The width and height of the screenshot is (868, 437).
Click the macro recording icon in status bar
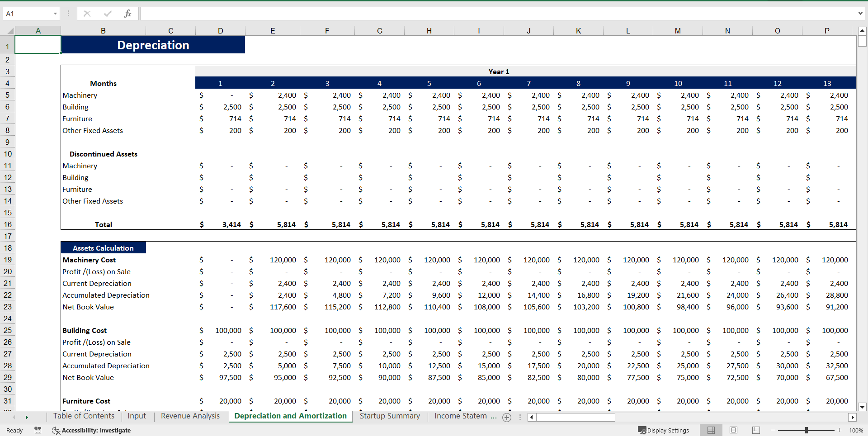tap(38, 430)
